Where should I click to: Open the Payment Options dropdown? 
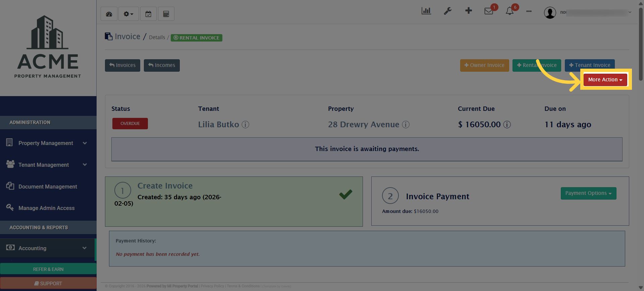pyautogui.click(x=588, y=193)
